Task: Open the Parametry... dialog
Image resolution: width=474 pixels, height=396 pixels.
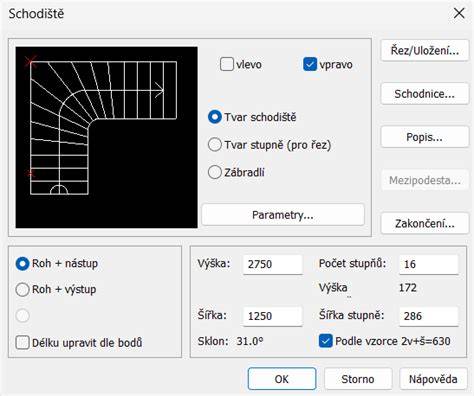Action: [x=283, y=215]
